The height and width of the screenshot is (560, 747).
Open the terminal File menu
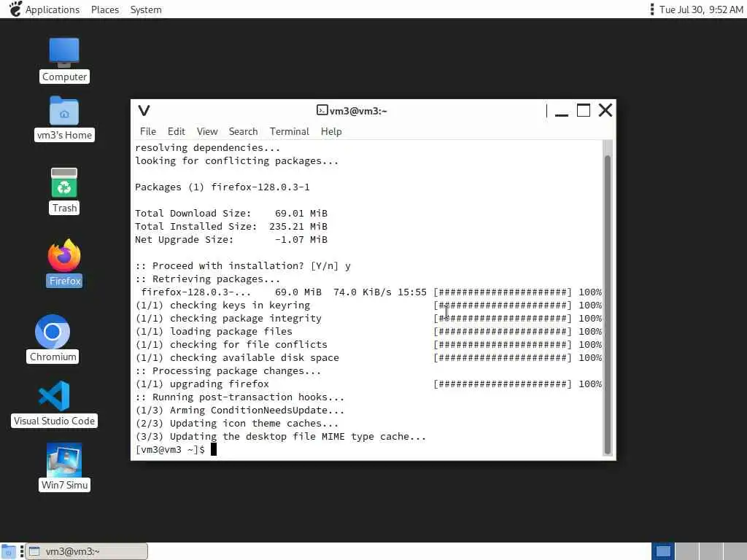pos(147,131)
